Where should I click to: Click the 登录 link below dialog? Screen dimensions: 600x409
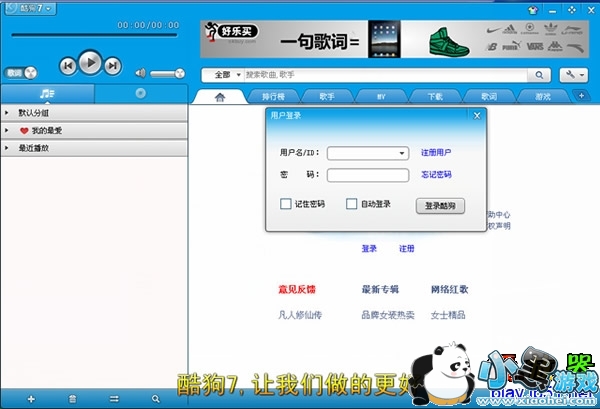(369, 249)
